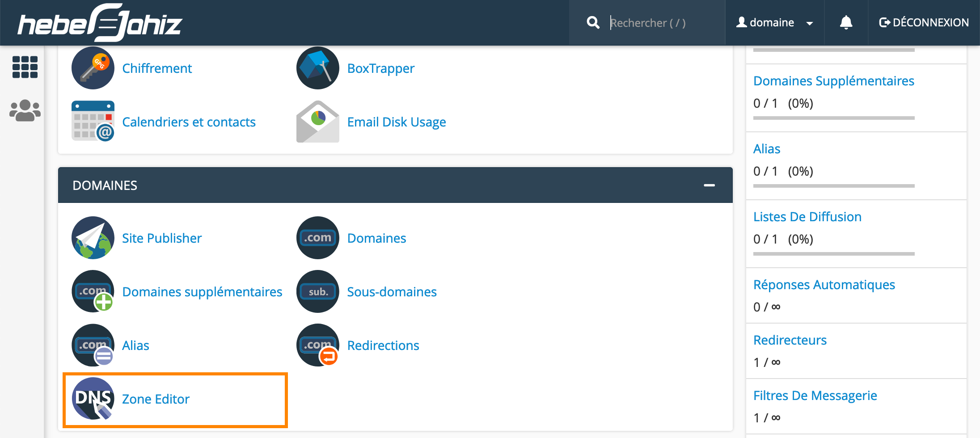Open the Chiffrement link
The image size is (980, 438).
point(157,68)
